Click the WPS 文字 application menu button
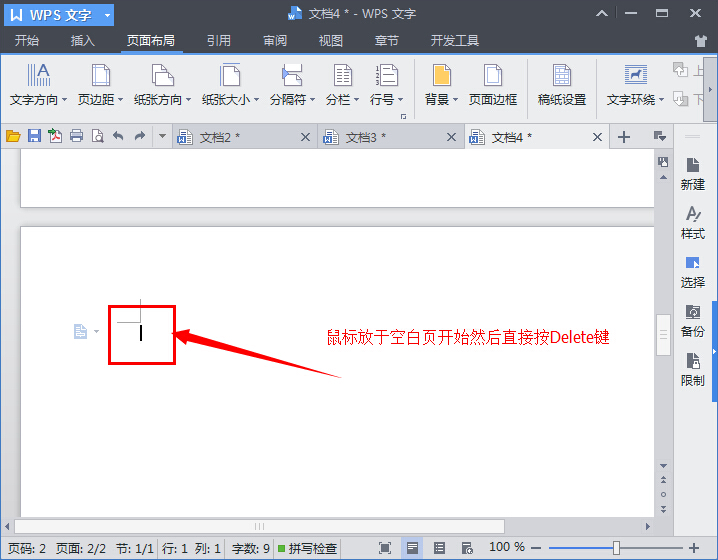 click(56, 14)
